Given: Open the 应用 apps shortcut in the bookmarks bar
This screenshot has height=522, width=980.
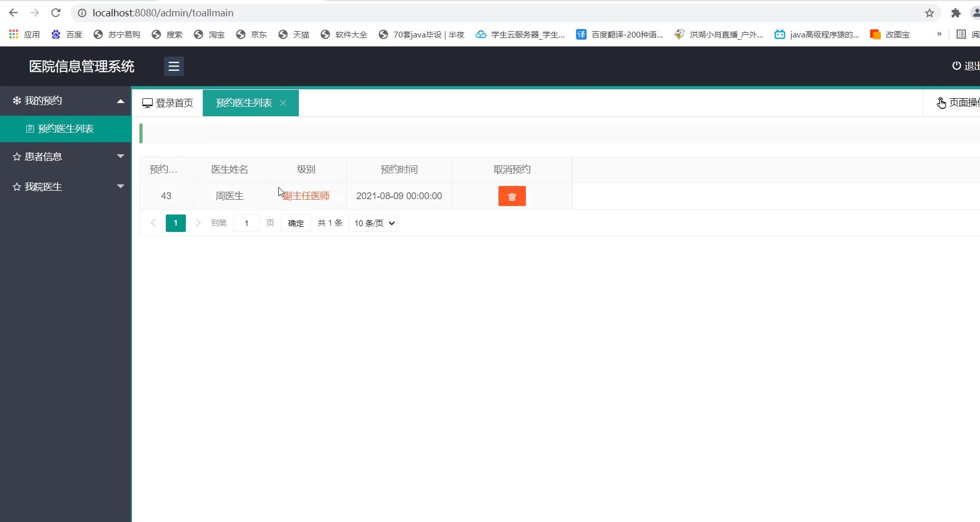Looking at the screenshot, I should click(x=24, y=34).
